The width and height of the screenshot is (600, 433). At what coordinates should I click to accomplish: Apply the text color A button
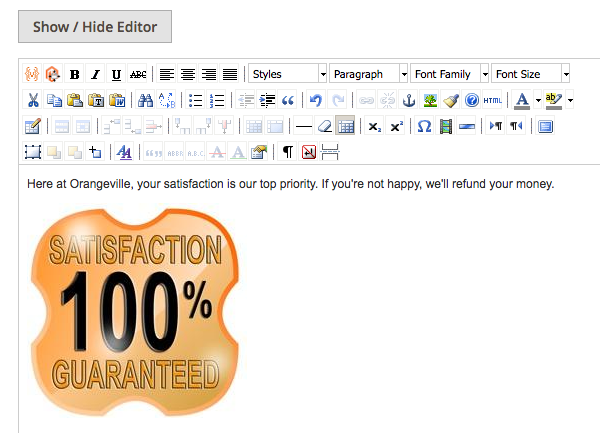coord(522,100)
